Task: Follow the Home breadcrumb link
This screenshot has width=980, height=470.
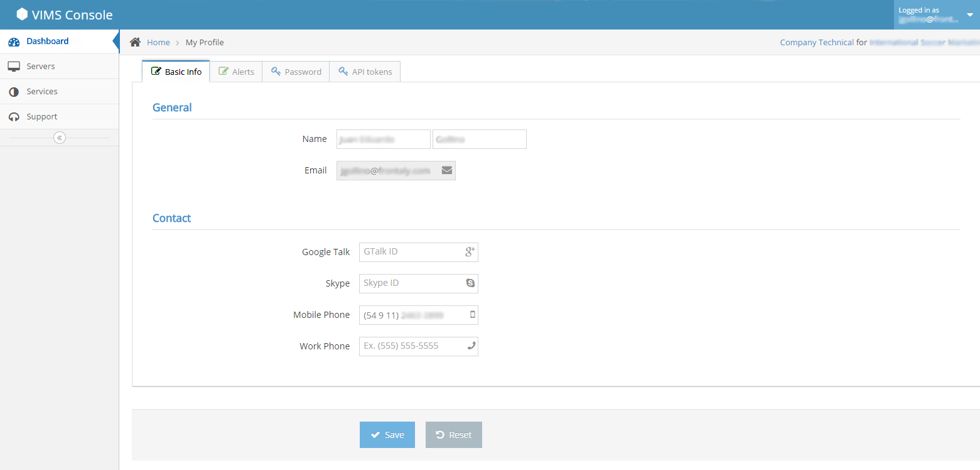Action: (158, 42)
